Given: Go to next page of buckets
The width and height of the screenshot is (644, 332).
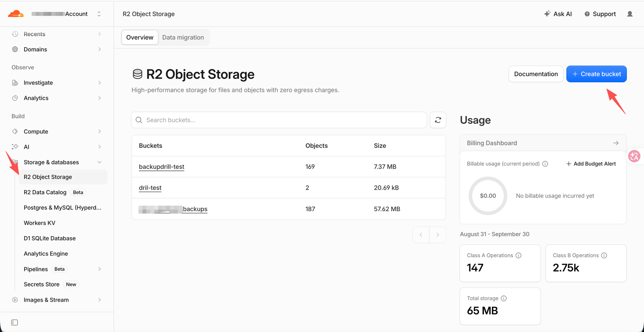Looking at the screenshot, I should pos(438,235).
